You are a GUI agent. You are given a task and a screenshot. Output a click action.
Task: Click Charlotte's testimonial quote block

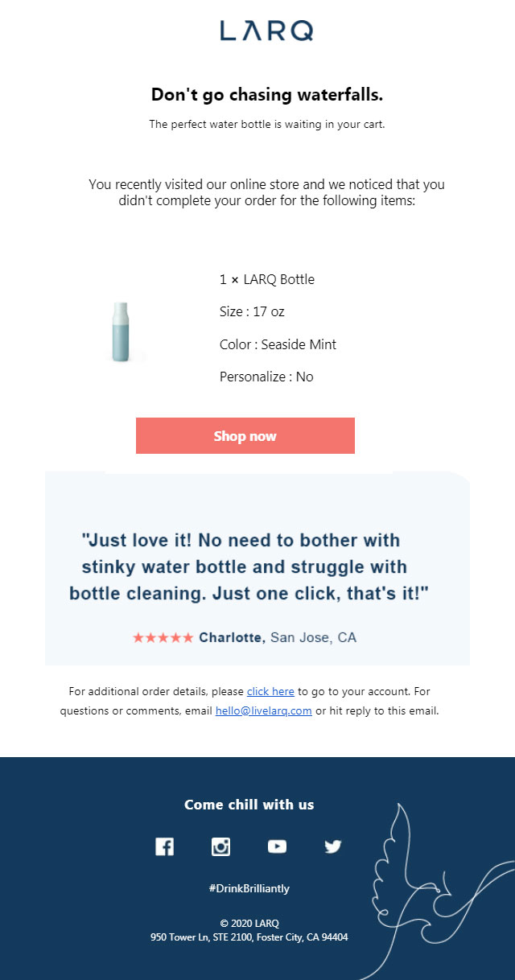tap(256, 566)
